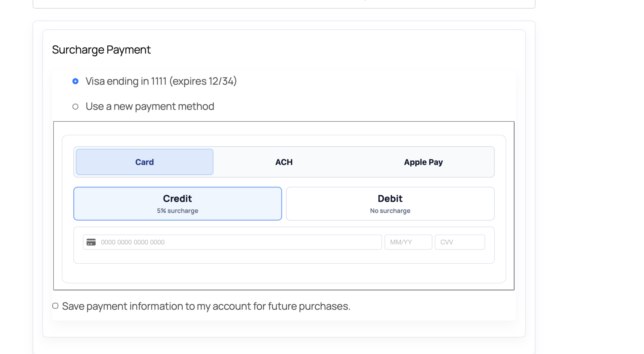Choose 'Use a new payment method' radio button
The width and height of the screenshot is (644, 354).
pyautogui.click(x=75, y=107)
